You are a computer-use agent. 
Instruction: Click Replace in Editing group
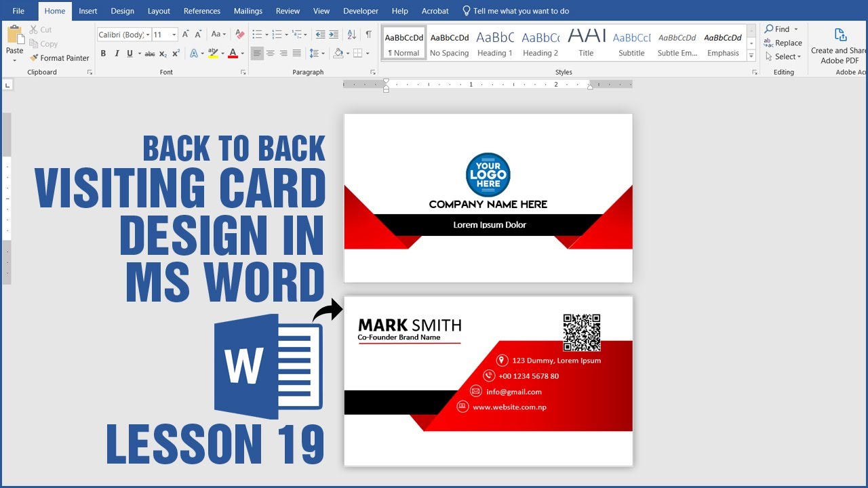pyautogui.click(x=783, y=43)
